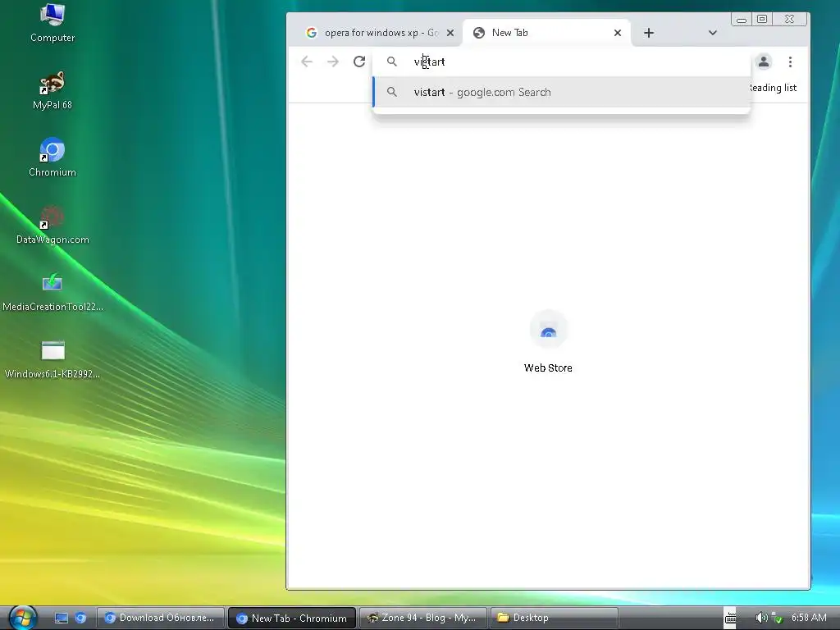Screen dimensions: 840x630
Task: Open the Chromium profile avatar button
Action: click(764, 62)
